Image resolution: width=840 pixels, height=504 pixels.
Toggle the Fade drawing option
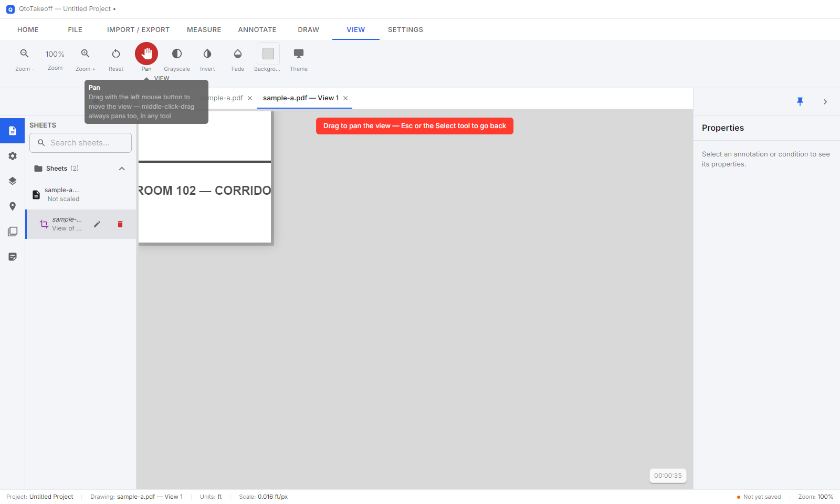pos(238,54)
